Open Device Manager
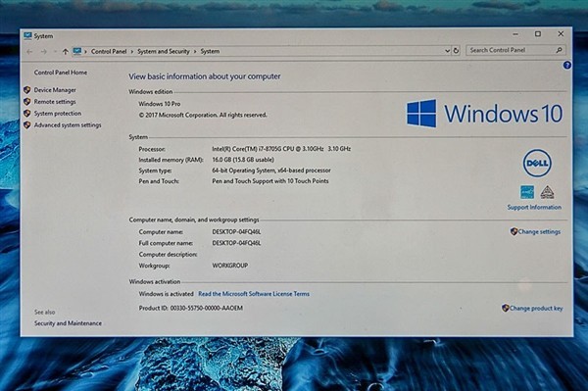Viewport: 588px width, 391px height. pyautogui.click(x=55, y=90)
